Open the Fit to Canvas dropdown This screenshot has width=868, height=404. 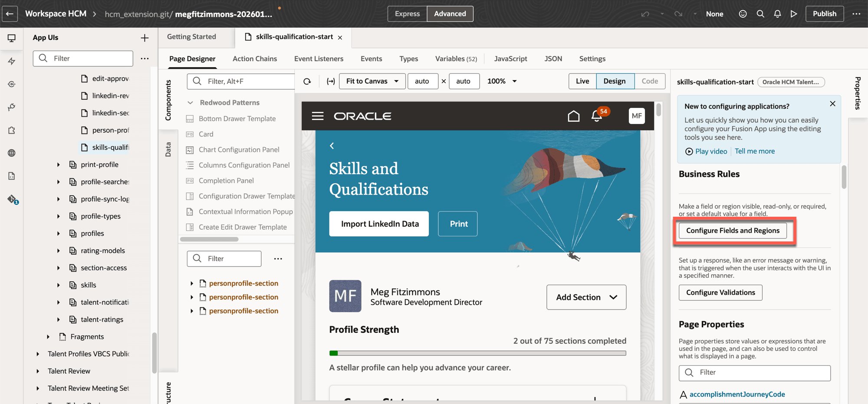pos(372,81)
